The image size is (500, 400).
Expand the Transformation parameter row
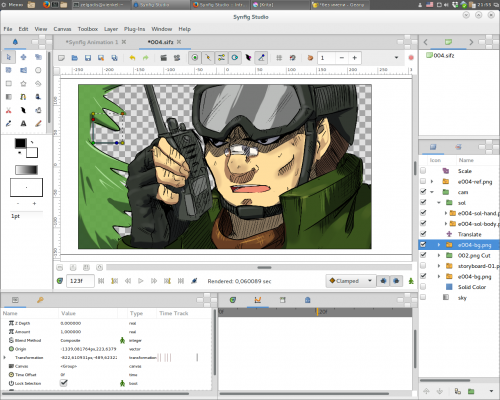point(5,357)
